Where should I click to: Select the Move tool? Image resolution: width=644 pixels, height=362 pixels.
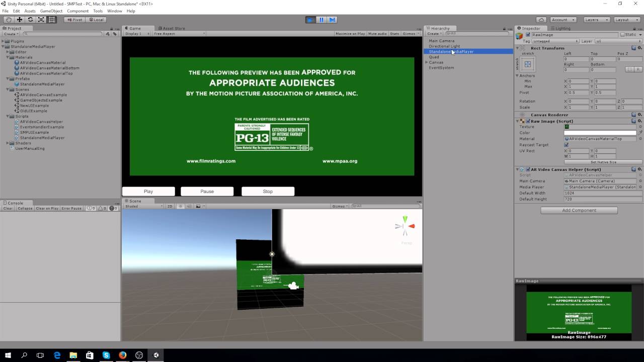[x=20, y=20]
